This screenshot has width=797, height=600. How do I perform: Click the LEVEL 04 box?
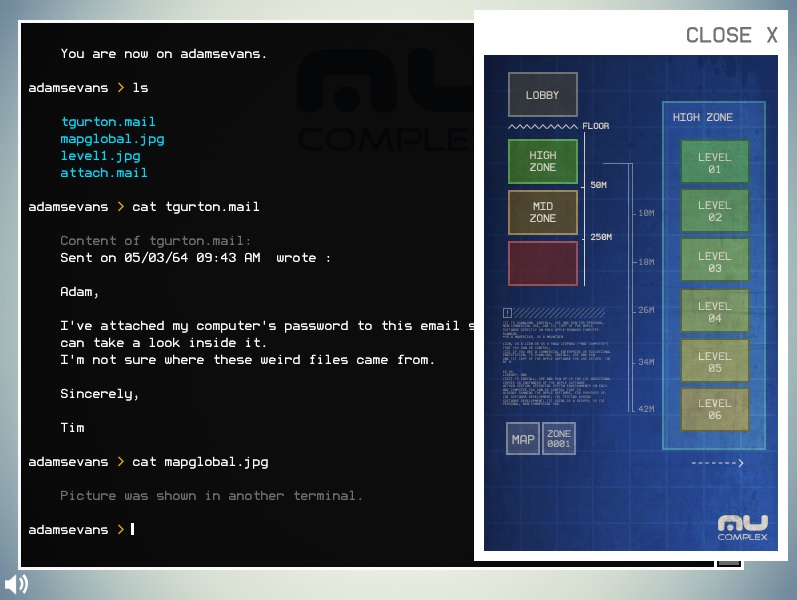pos(714,312)
